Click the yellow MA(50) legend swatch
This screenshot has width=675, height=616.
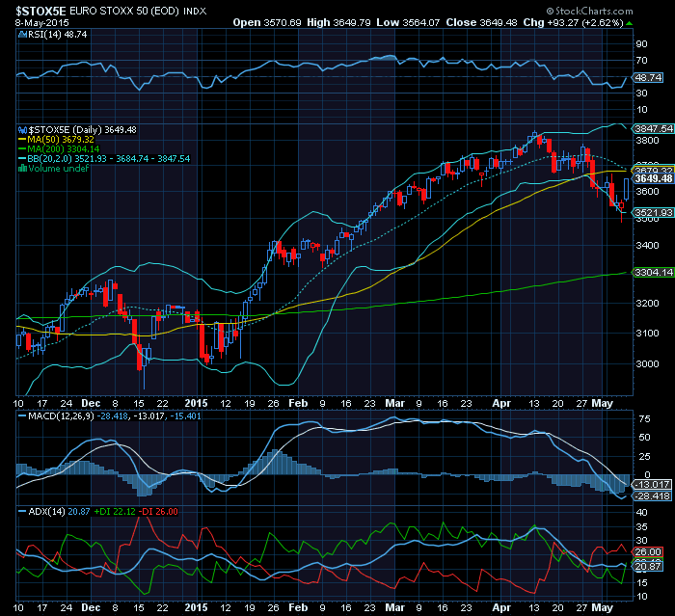[x=22, y=140]
